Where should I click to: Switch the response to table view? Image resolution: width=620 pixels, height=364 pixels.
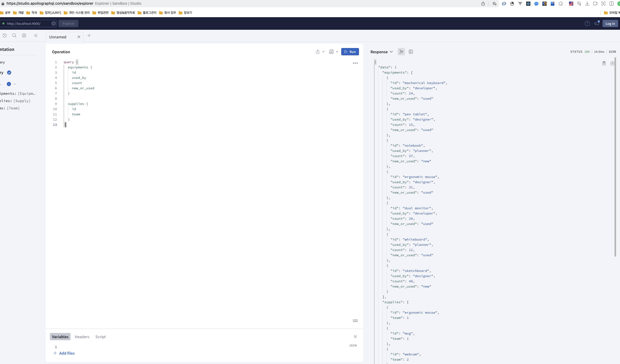point(411,52)
